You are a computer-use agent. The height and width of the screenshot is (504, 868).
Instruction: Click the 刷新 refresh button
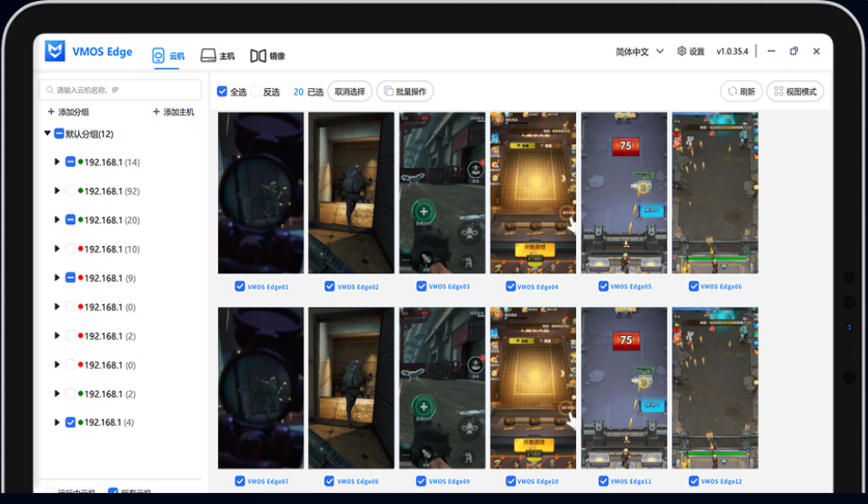coord(742,92)
